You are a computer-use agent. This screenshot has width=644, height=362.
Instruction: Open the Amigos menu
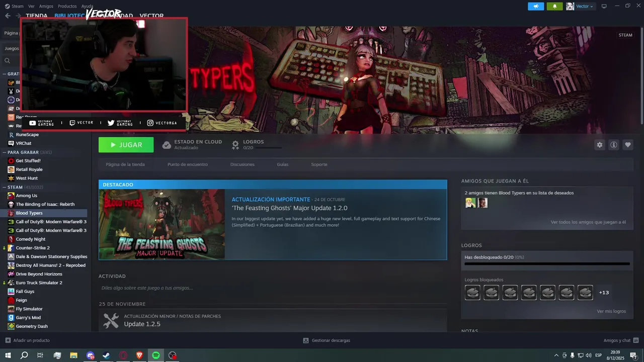point(46,6)
